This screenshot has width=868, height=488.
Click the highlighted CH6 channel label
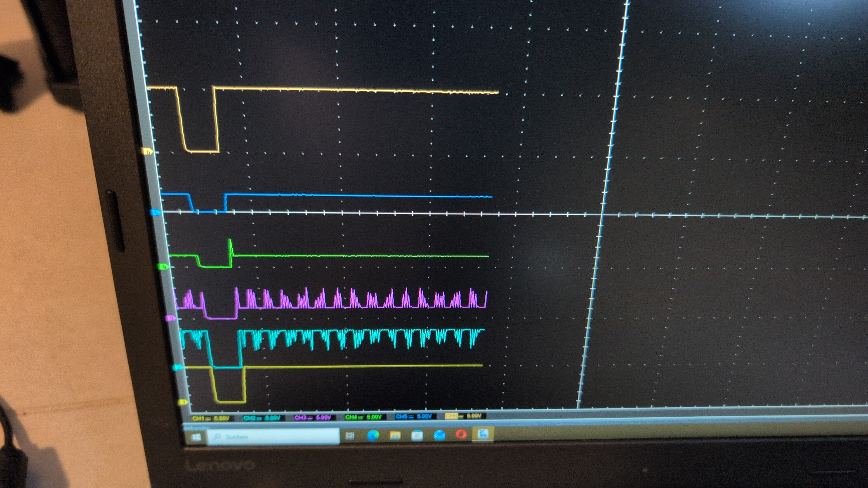(452, 416)
